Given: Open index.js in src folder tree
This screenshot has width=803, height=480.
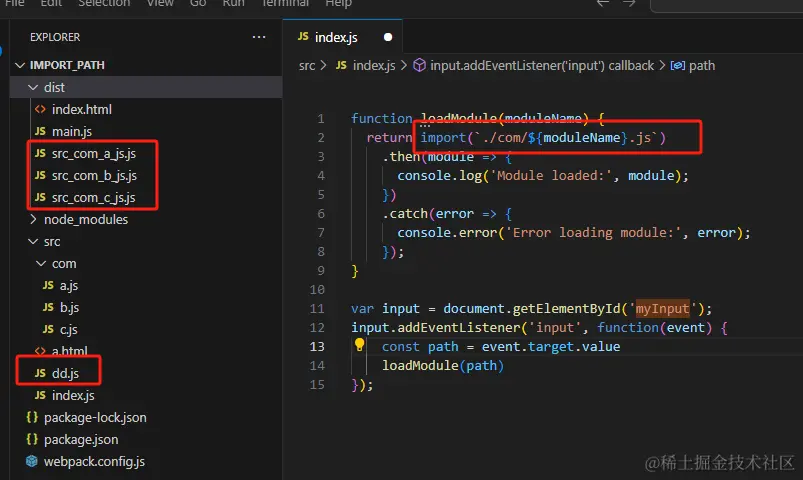Looking at the screenshot, I should tap(73, 395).
